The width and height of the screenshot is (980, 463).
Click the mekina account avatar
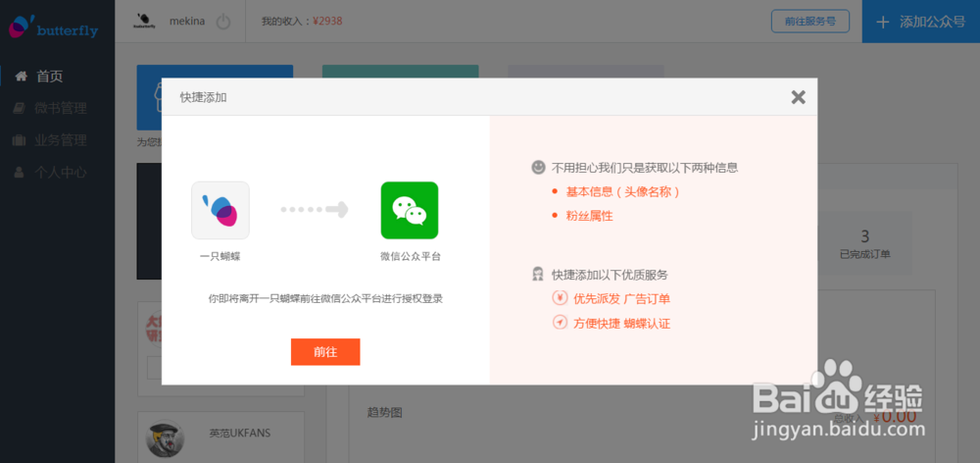click(x=144, y=22)
